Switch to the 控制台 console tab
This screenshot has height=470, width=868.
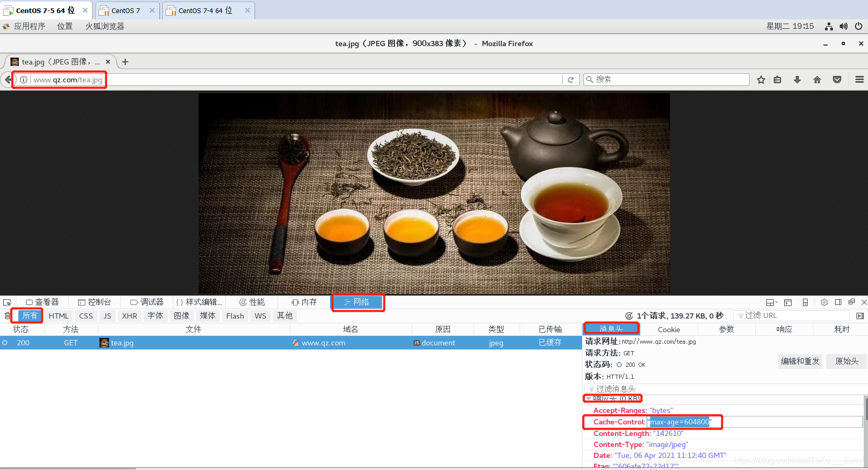pyautogui.click(x=94, y=302)
